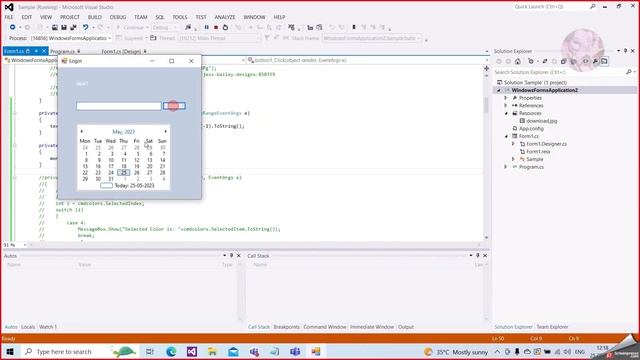Undo the last action in toolbar

pyautogui.click(x=85, y=27)
